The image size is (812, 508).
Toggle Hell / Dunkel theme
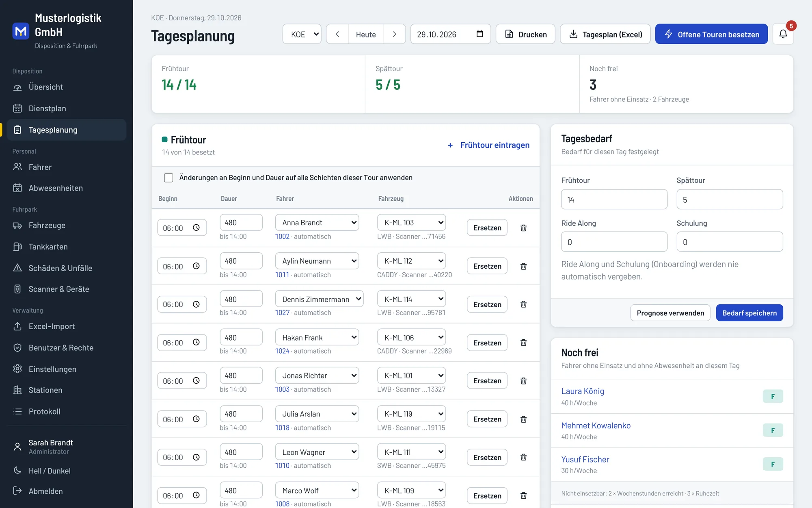49,471
